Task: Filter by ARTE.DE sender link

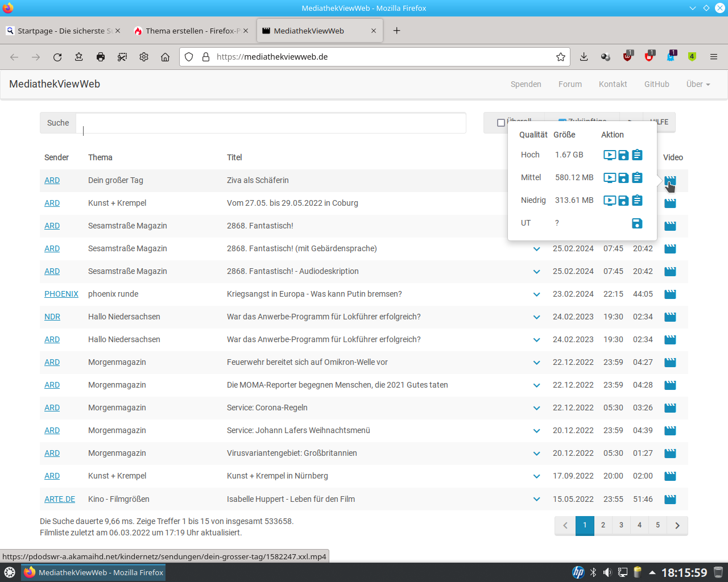Action: click(x=60, y=499)
